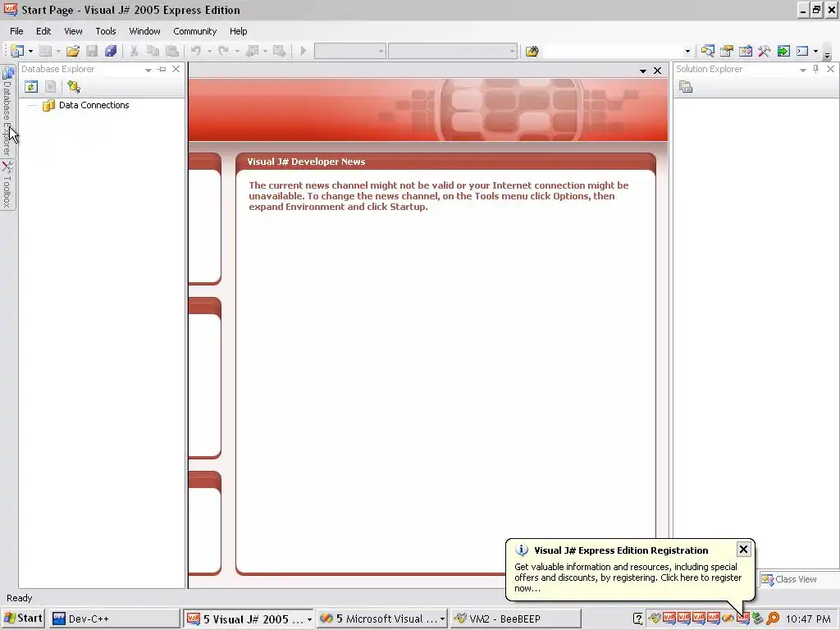840x630 pixels.
Task: Open the Help menu
Action: click(x=239, y=31)
